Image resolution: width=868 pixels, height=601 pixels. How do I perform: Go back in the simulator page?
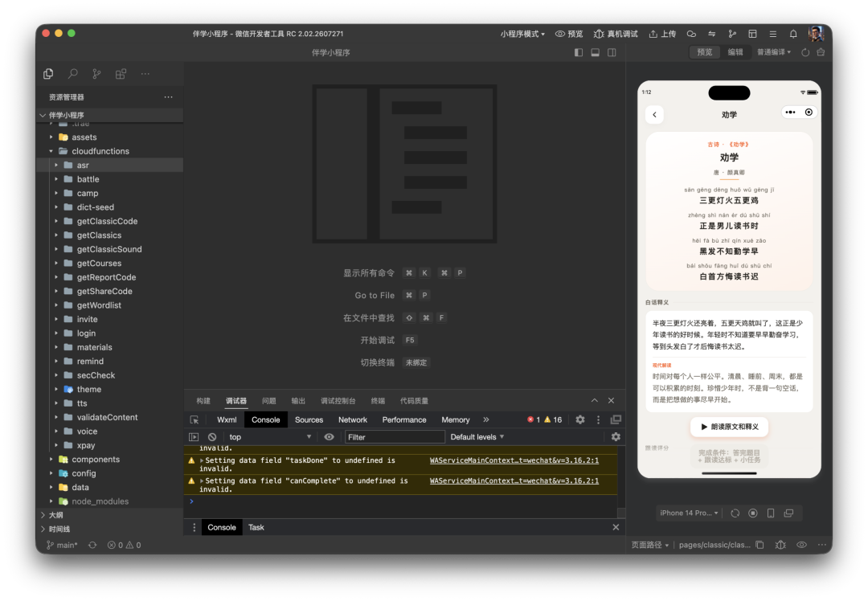tap(655, 115)
